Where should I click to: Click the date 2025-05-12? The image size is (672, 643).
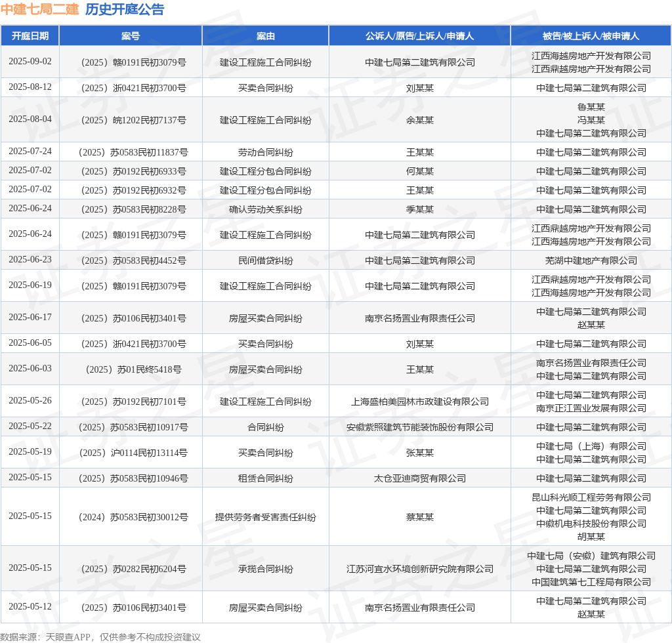pos(30,607)
